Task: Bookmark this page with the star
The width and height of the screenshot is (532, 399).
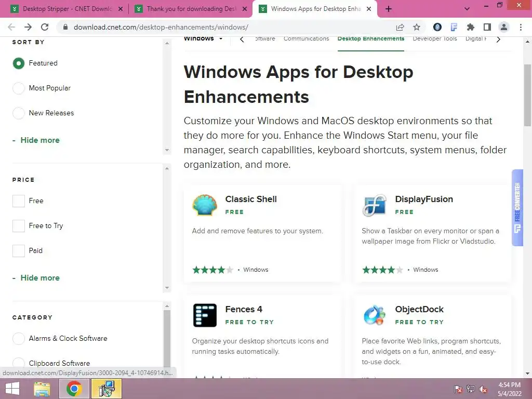Action: [x=417, y=27]
